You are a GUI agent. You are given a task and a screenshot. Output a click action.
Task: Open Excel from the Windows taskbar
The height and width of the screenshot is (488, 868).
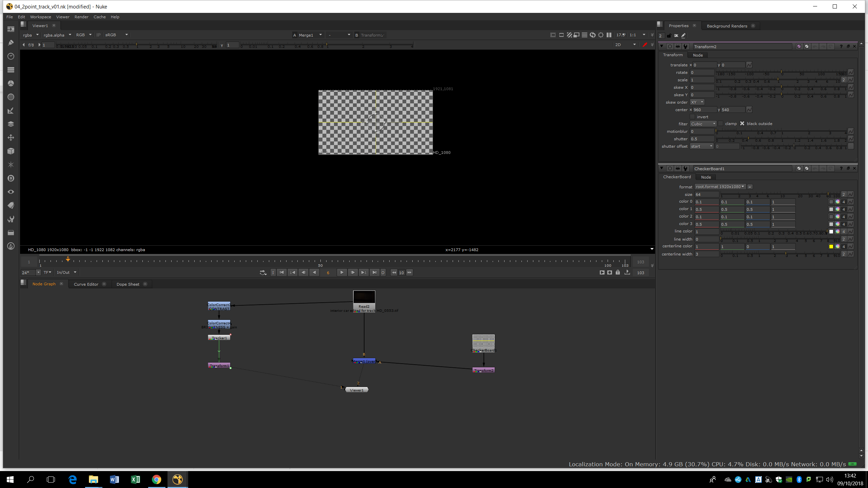click(x=135, y=479)
